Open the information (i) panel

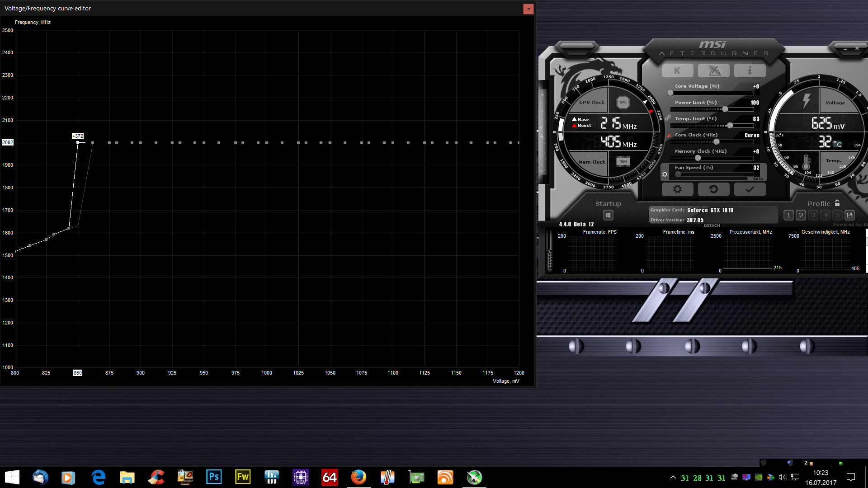pyautogui.click(x=750, y=70)
